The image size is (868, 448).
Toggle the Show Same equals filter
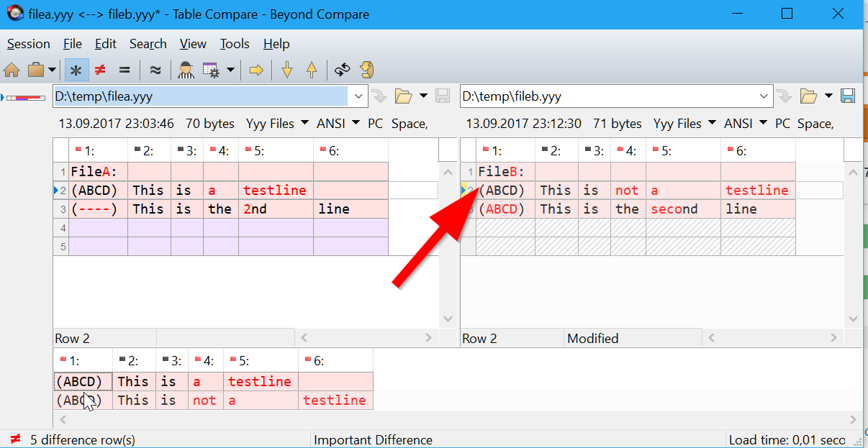pyautogui.click(x=125, y=70)
